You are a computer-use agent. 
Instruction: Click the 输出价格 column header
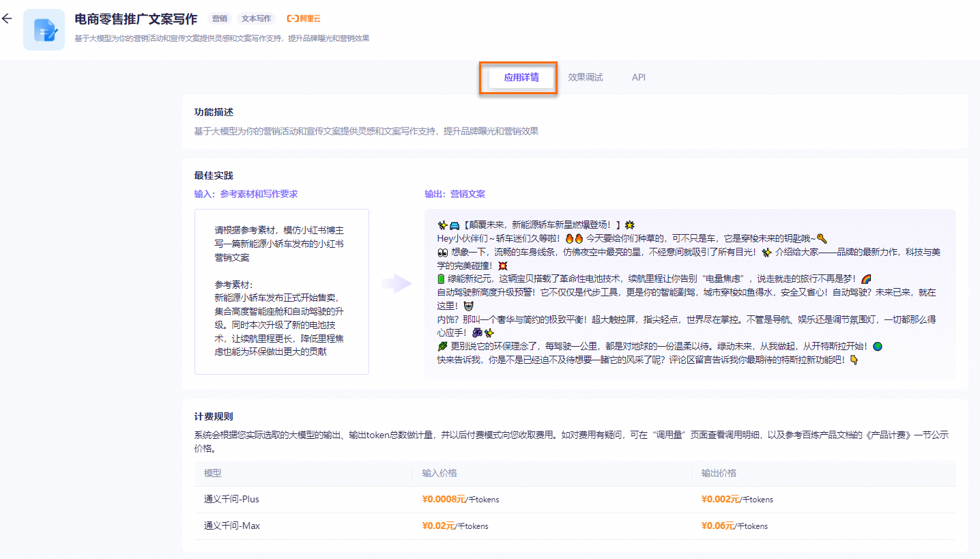tap(719, 473)
